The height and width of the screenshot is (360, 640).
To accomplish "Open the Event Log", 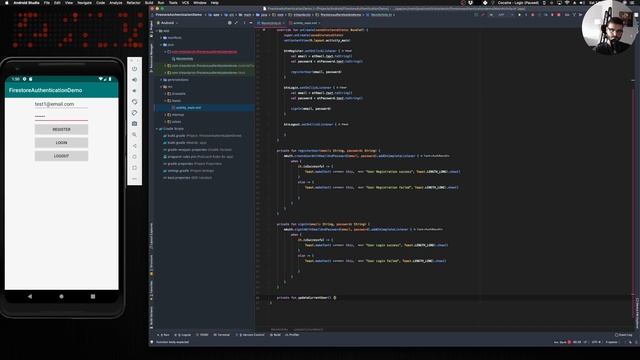I will point(624,335).
